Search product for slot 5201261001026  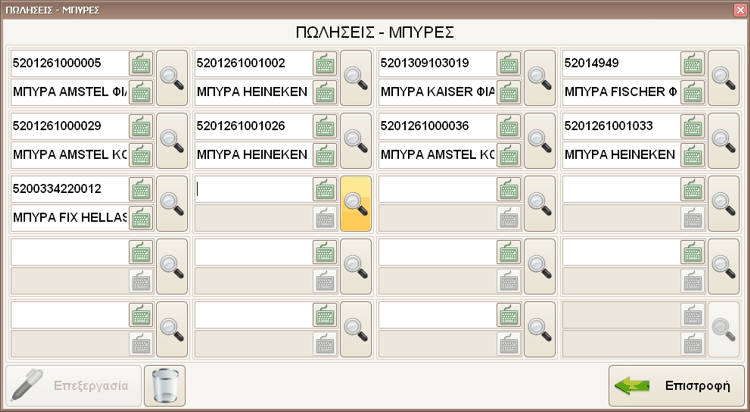pos(355,141)
